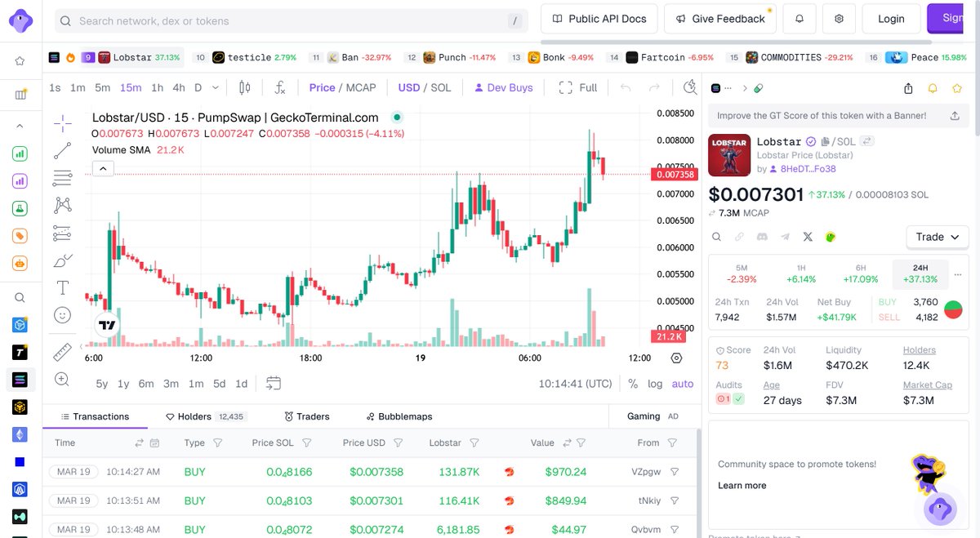This screenshot has height=538, width=980.
Task: Select the 1h chart interval
Action: tap(158, 87)
